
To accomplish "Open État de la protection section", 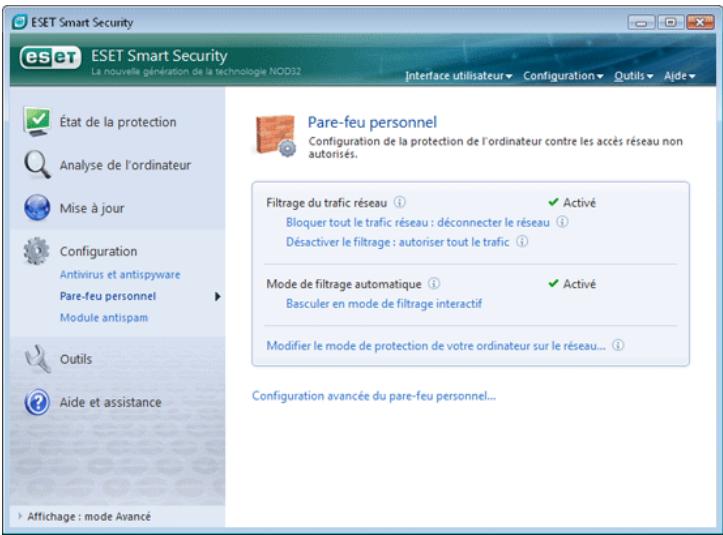I will click(x=118, y=122).
